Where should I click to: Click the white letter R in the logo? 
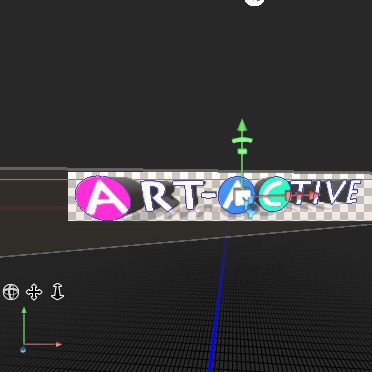(156, 197)
